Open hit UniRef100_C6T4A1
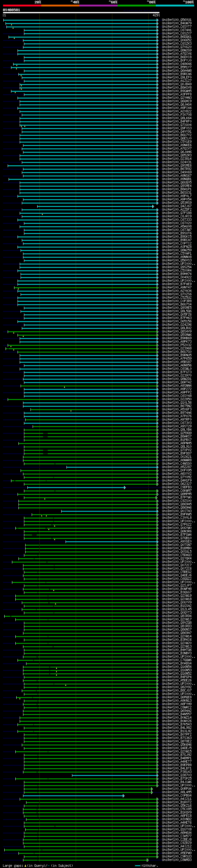Viewport: 197px width, 868px height. [177, 30]
